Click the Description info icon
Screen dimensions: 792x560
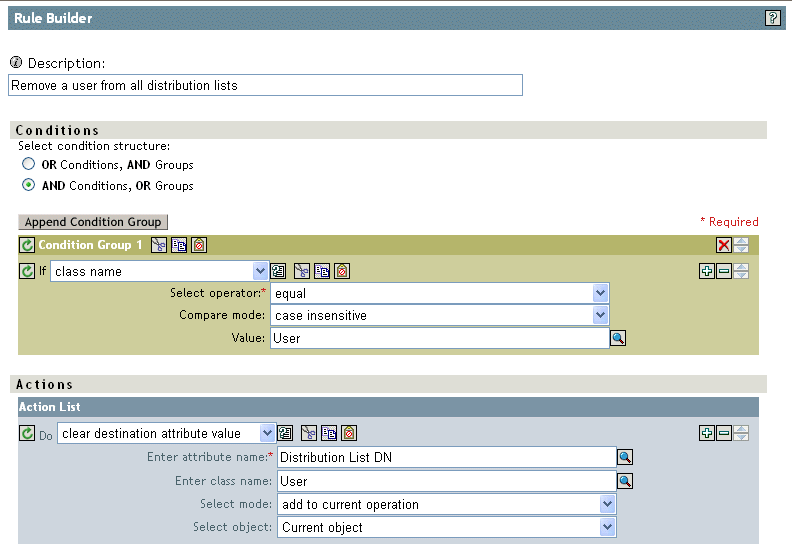[16, 62]
